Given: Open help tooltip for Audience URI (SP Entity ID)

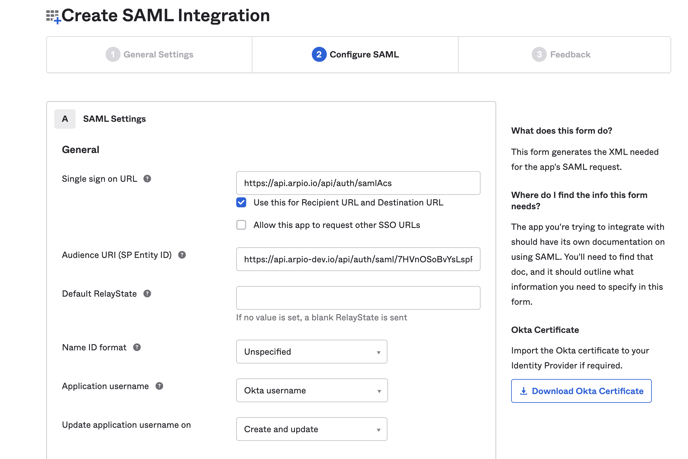Looking at the screenshot, I should tap(182, 255).
